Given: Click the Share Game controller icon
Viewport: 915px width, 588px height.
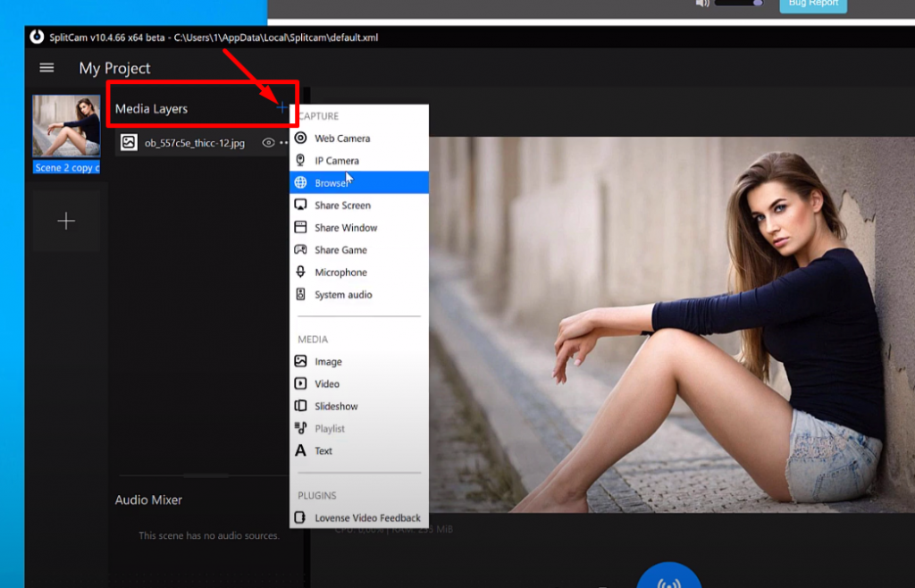Looking at the screenshot, I should tap(300, 249).
